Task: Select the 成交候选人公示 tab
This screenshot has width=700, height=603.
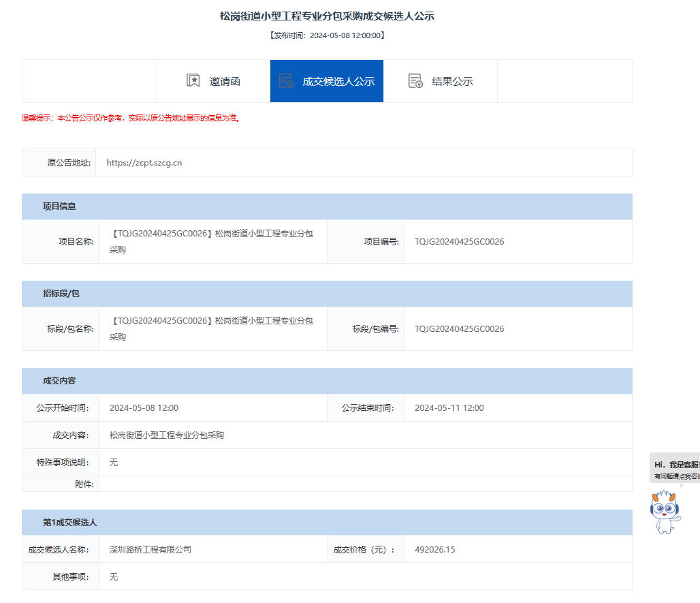Action: tap(338, 81)
